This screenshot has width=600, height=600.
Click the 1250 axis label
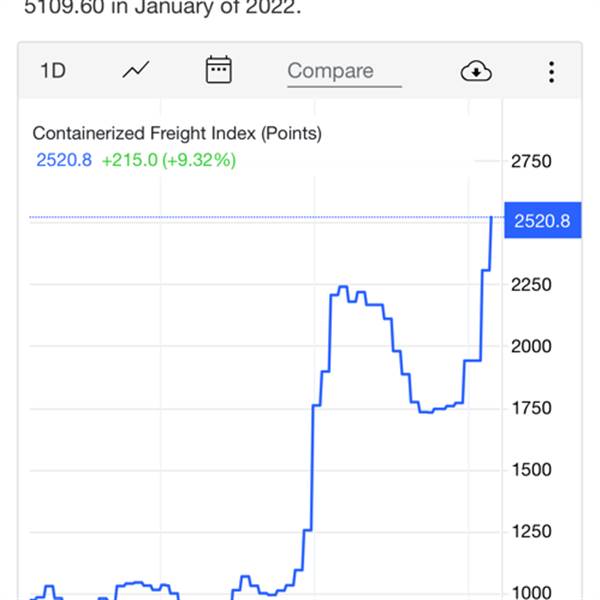point(531,532)
